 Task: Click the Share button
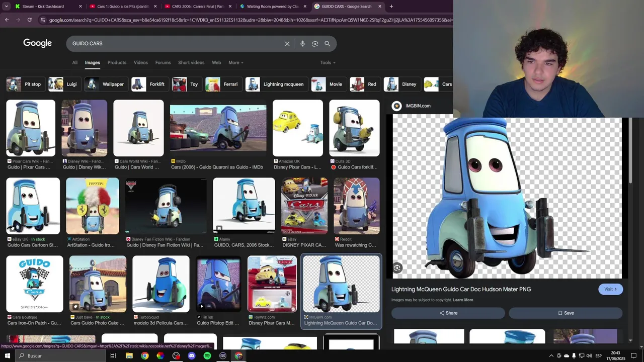point(448,313)
